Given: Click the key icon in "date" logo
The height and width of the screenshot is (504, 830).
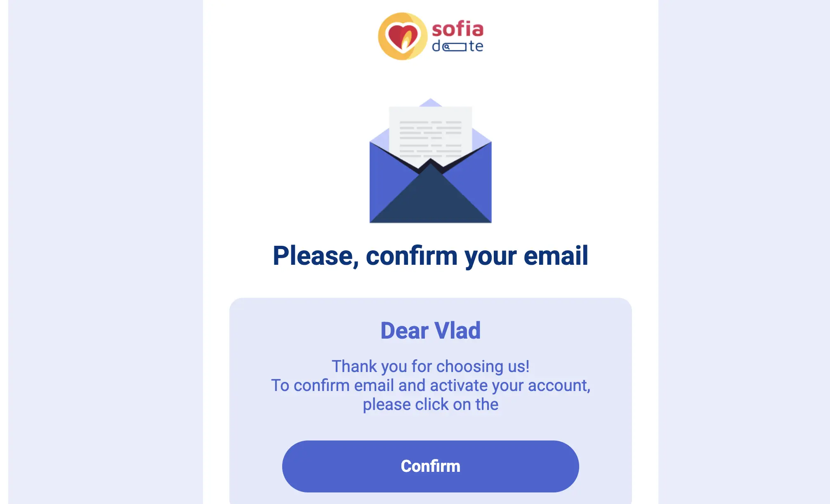Looking at the screenshot, I should (x=455, y=47).
